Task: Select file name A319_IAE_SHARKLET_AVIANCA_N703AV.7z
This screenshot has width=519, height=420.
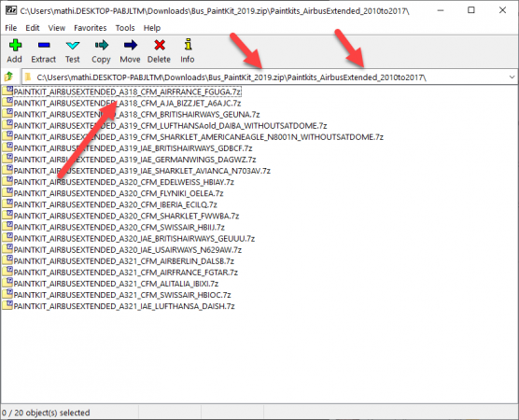Action: coord(142,171)
